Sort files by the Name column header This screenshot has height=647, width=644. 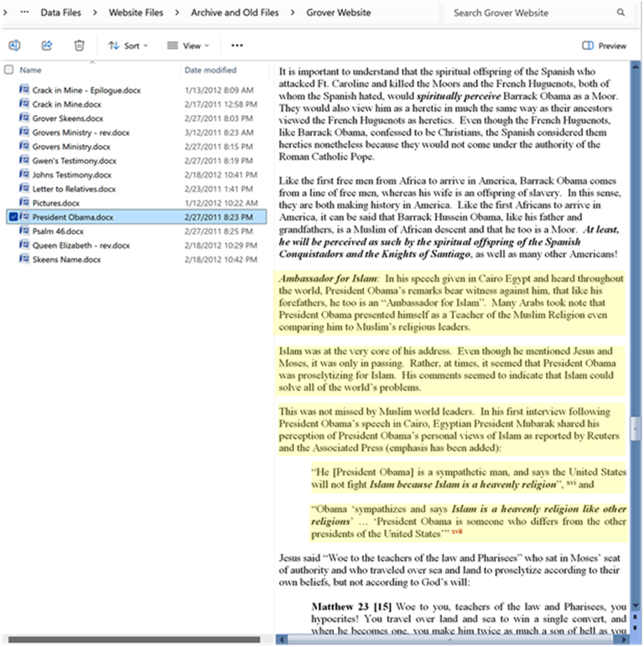pyautogui.click(x=31, y=70)
